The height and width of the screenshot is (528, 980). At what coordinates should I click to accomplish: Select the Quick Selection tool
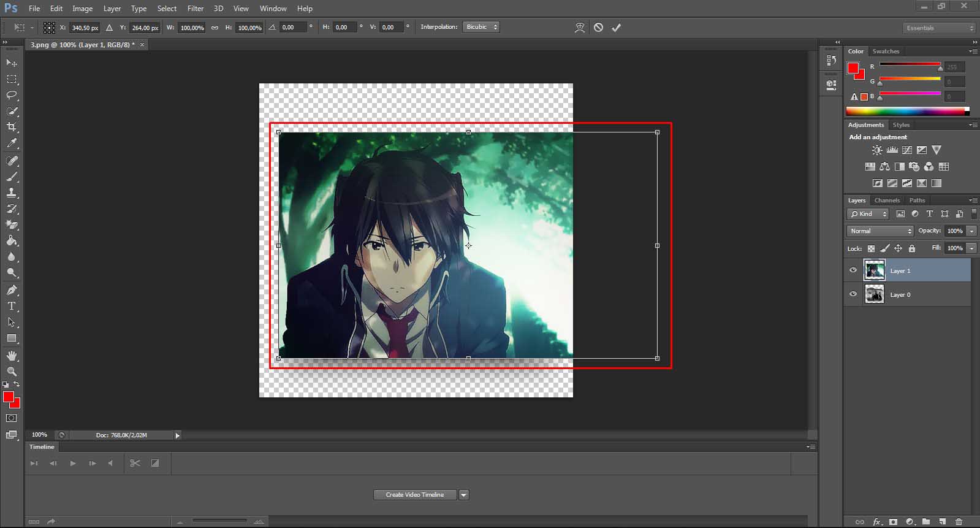tap(12, 111)
